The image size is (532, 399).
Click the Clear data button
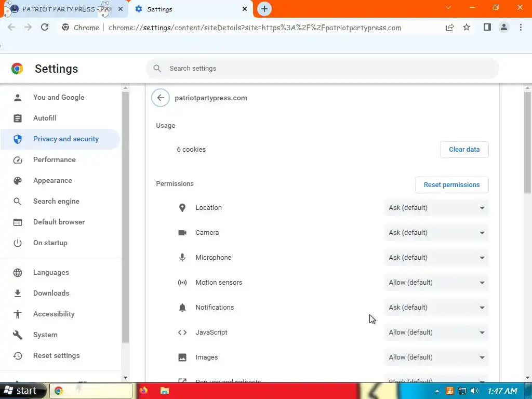(x=464, y=150)
